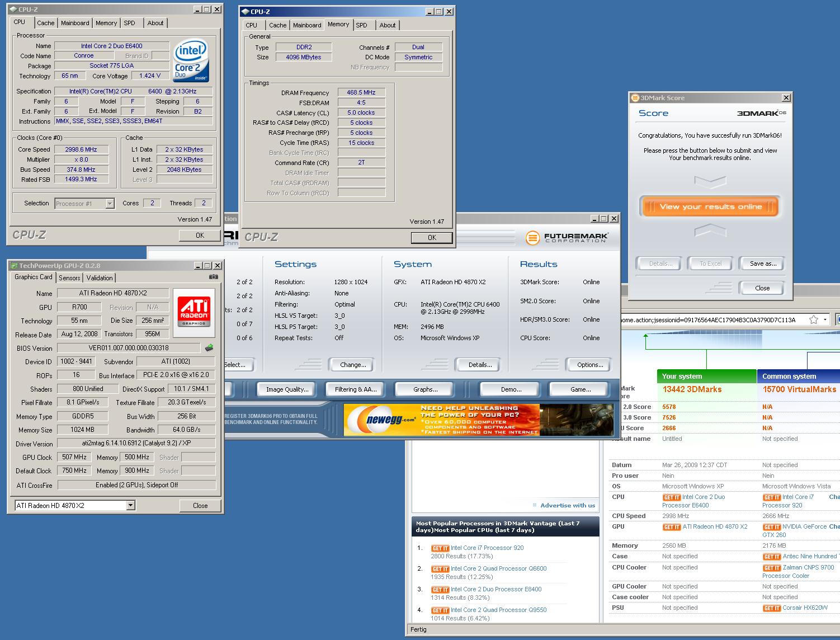Click Details... button under System in 3DMark06
840x640 pixels.
[x=480, y=365]
